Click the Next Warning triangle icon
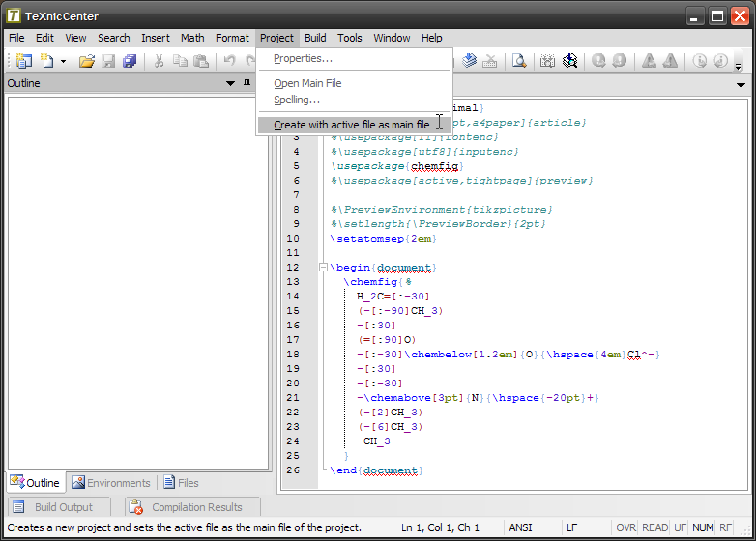756x541 pixels. click(649, 61)
